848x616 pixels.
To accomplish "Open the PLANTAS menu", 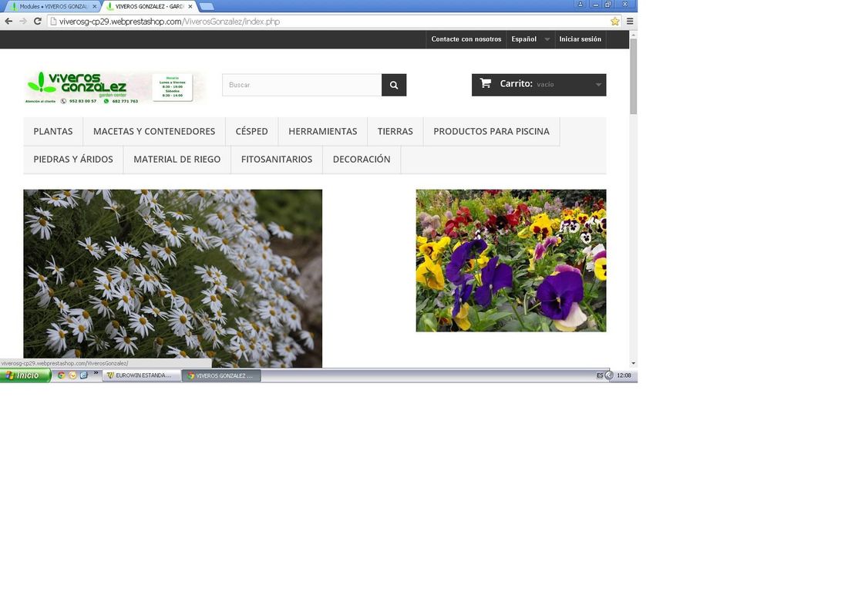I will [53, 131].
